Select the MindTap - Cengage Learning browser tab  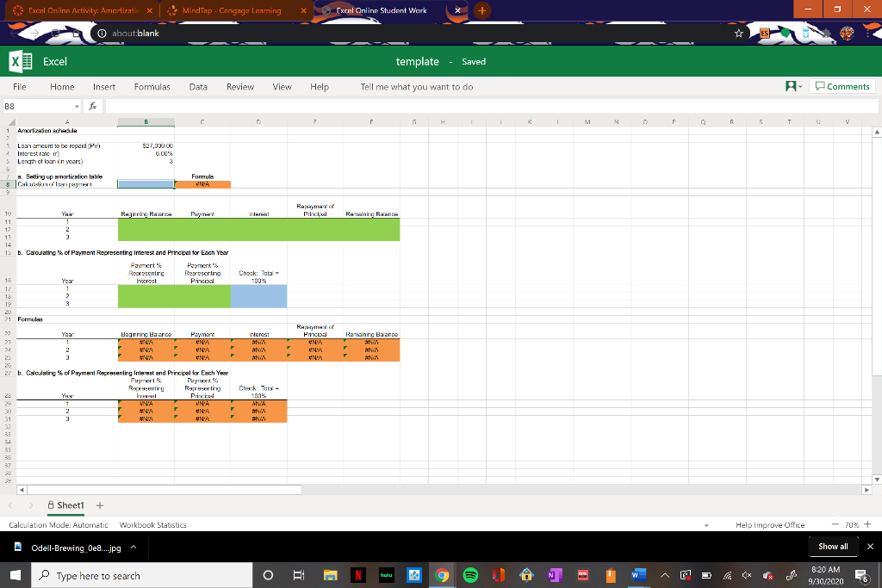coord(227,9)
